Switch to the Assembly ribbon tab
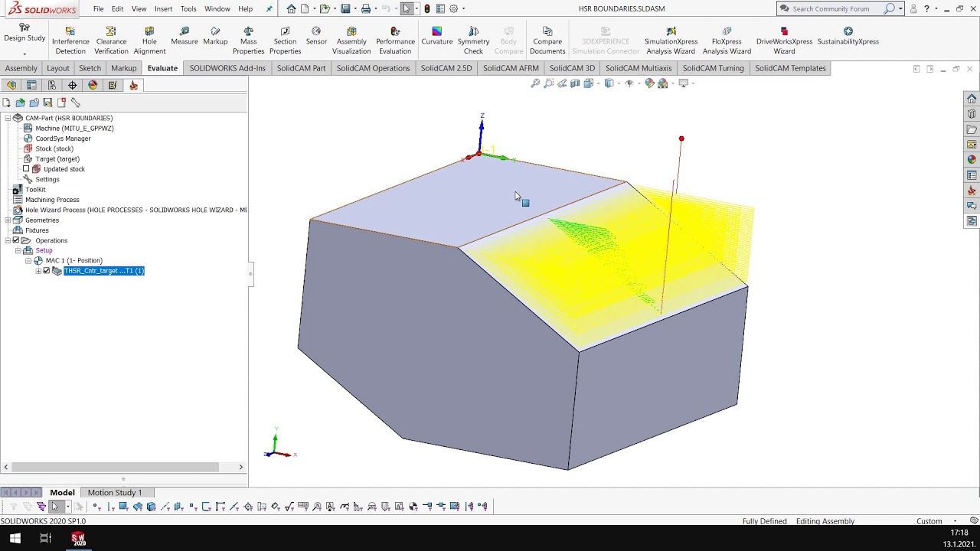Screen dimensions: 980x551 point(21,68)
